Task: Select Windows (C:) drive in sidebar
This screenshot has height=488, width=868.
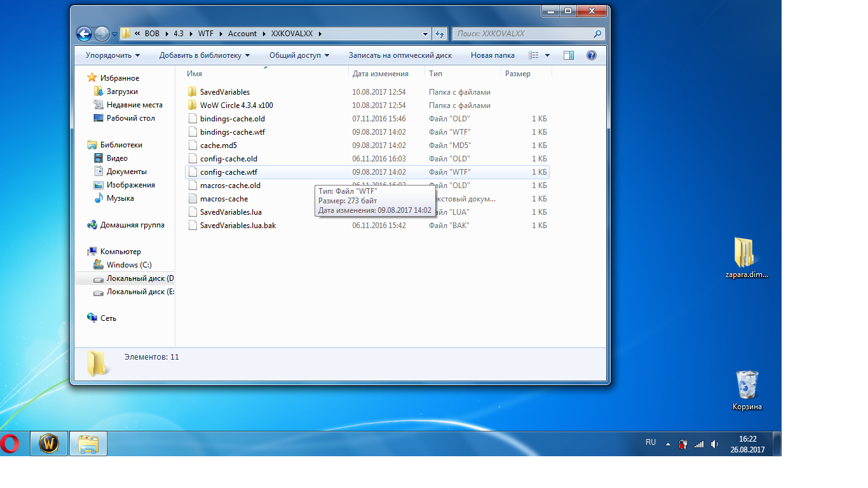Action: point(129,265)
